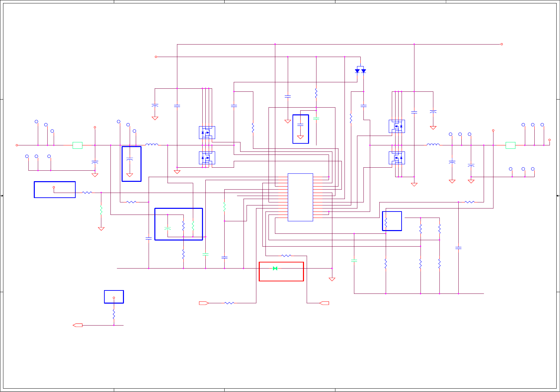Select the upper MOSFET on the left side
Screen dimensions: 560x392
click(207, 133)
